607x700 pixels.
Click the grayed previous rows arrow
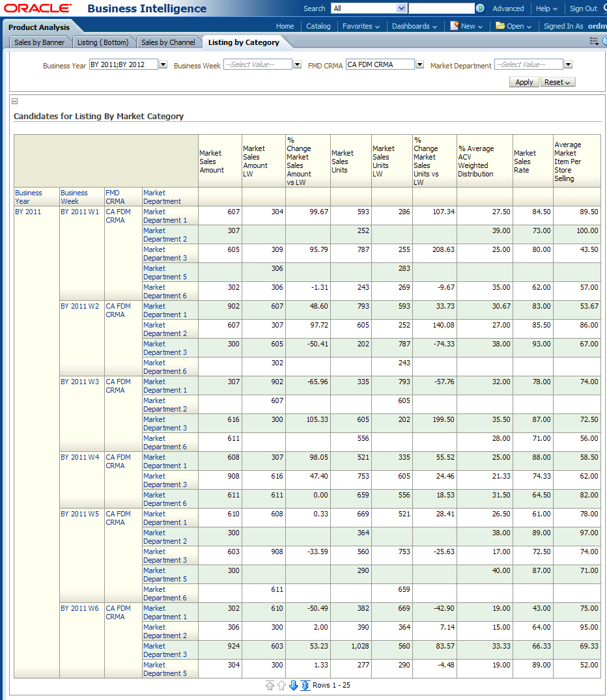[281, 686]
